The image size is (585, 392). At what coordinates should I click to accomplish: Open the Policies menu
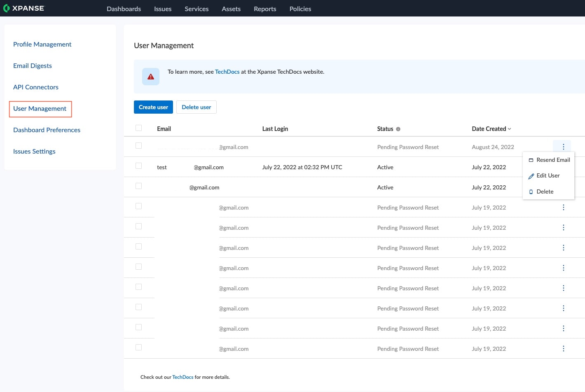click(300, 9)
